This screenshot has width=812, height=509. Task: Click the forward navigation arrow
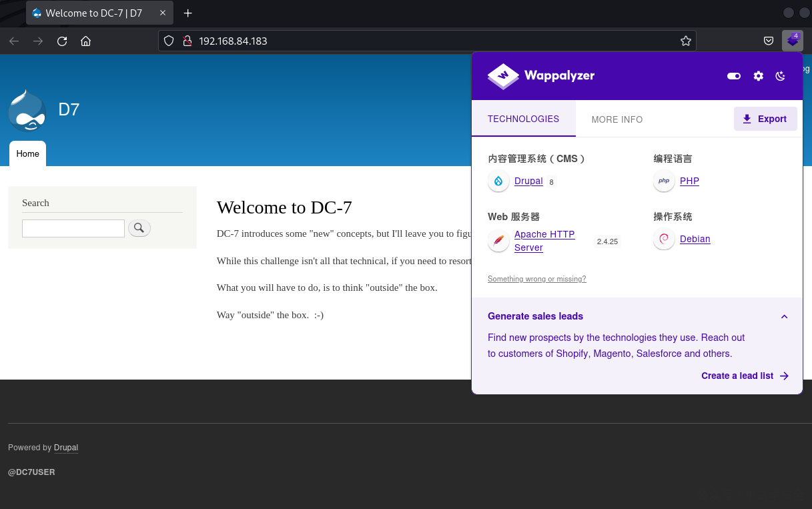tap(38, 41)
